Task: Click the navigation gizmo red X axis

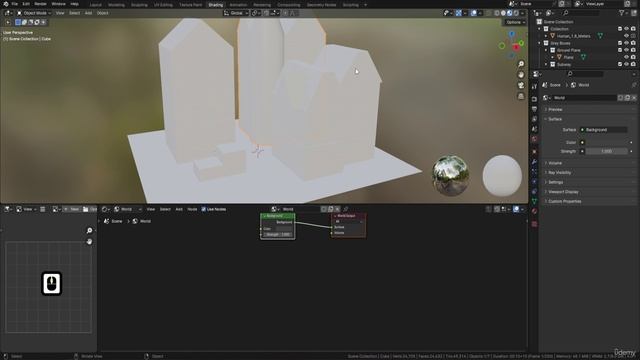Action: (x=516, y=48)
